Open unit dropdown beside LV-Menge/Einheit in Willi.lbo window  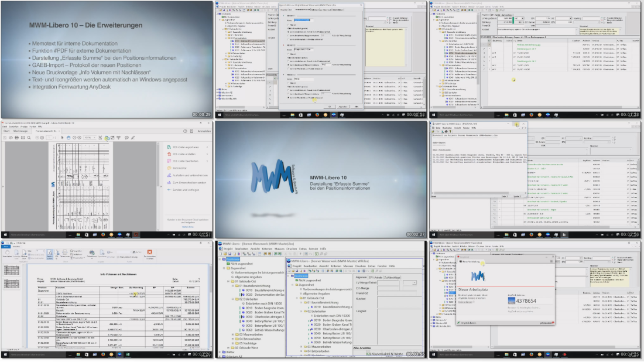[415, 282]
